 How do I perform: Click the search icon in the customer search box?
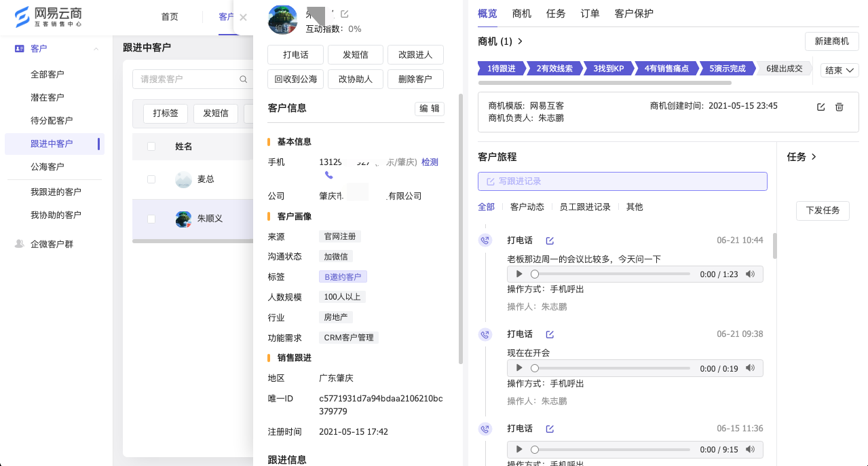coord(244,79)
